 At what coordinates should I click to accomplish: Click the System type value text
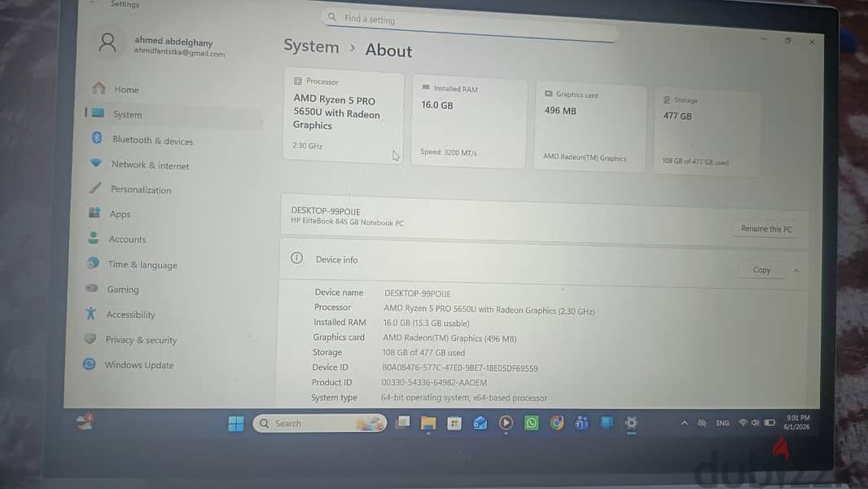(x=464, y=398)
